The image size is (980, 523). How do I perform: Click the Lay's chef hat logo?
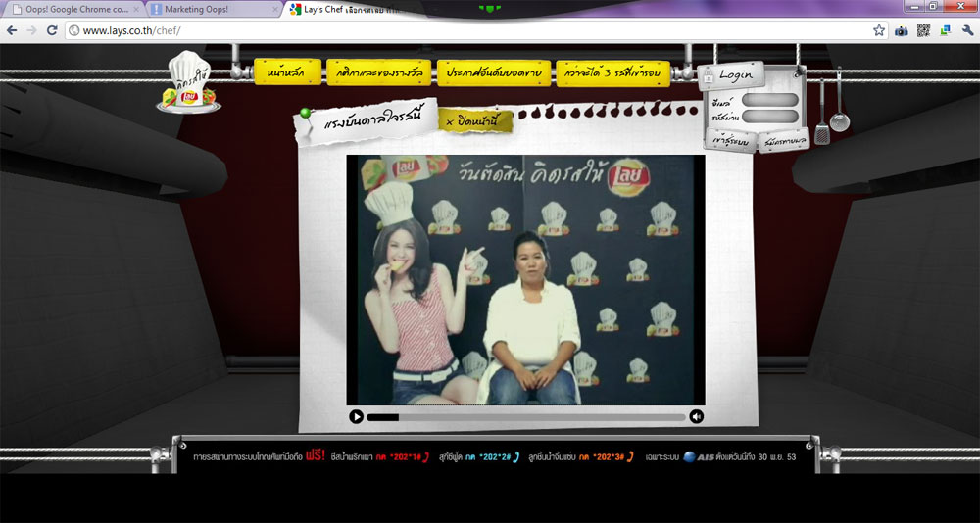pyautogui.click(x=188, y=82)
